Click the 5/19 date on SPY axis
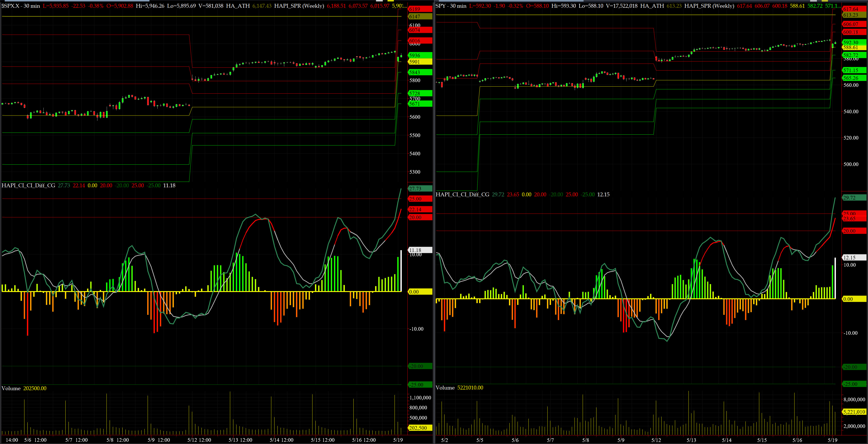This screenshot has height=444, width=868. click(x=832, y=440)
